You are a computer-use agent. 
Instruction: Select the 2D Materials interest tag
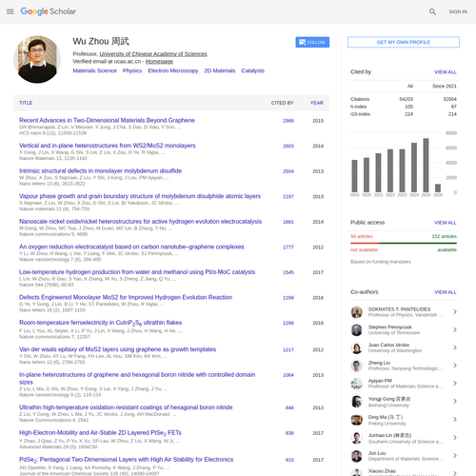pos(220,70)
